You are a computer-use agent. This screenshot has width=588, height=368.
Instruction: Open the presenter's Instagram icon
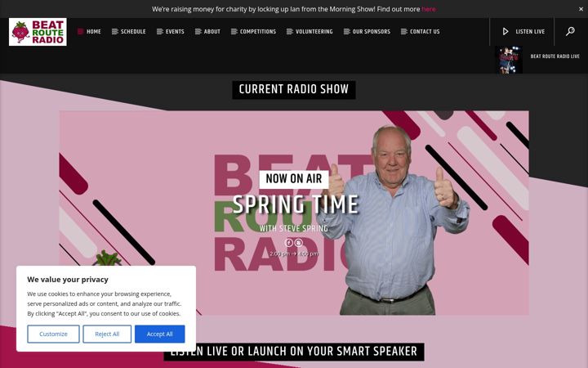(x=299, y=243)
